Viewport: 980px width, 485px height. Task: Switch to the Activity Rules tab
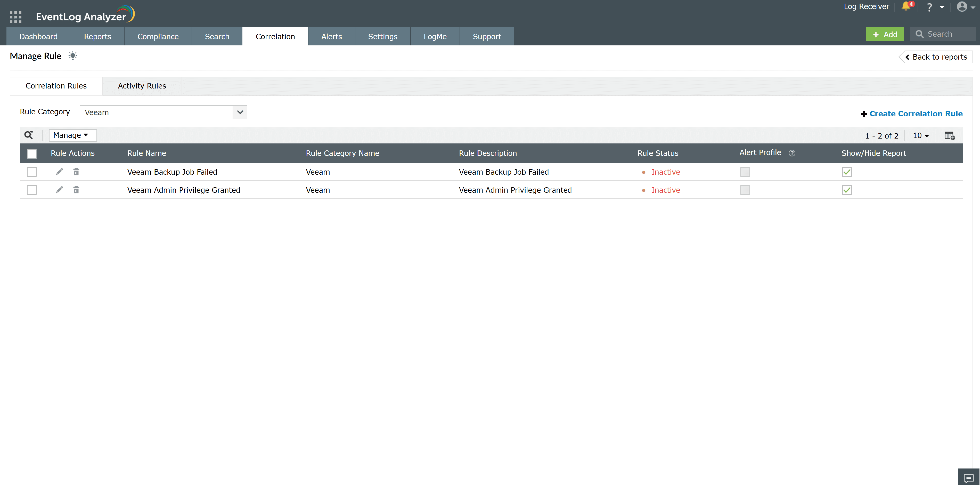[142, 86]
